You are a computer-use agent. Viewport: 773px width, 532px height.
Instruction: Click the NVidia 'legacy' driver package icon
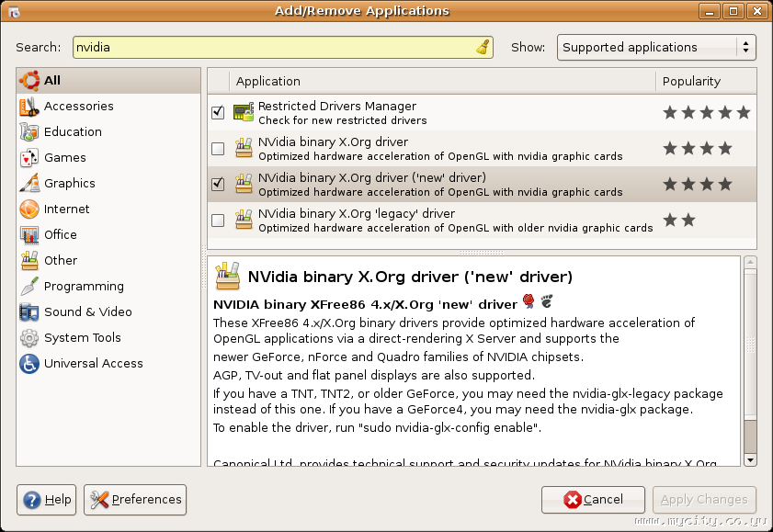[x=244, y=220]
